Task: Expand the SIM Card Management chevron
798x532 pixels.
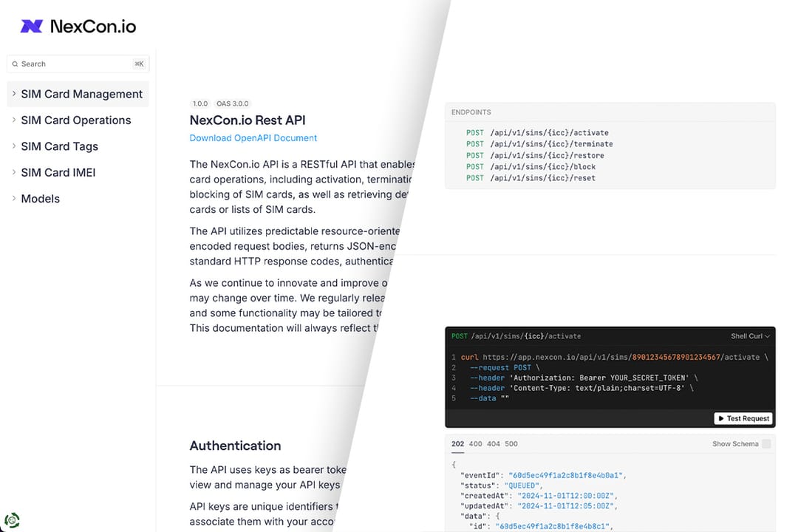Action: click(14, 94)
